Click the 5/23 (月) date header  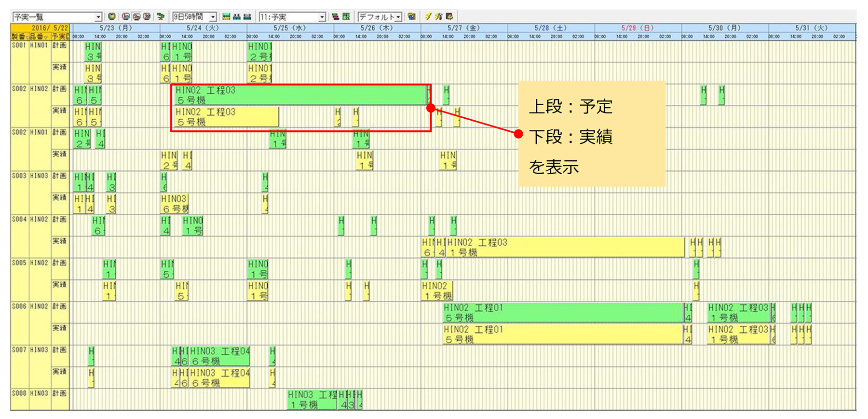click(x=116, y=28)
